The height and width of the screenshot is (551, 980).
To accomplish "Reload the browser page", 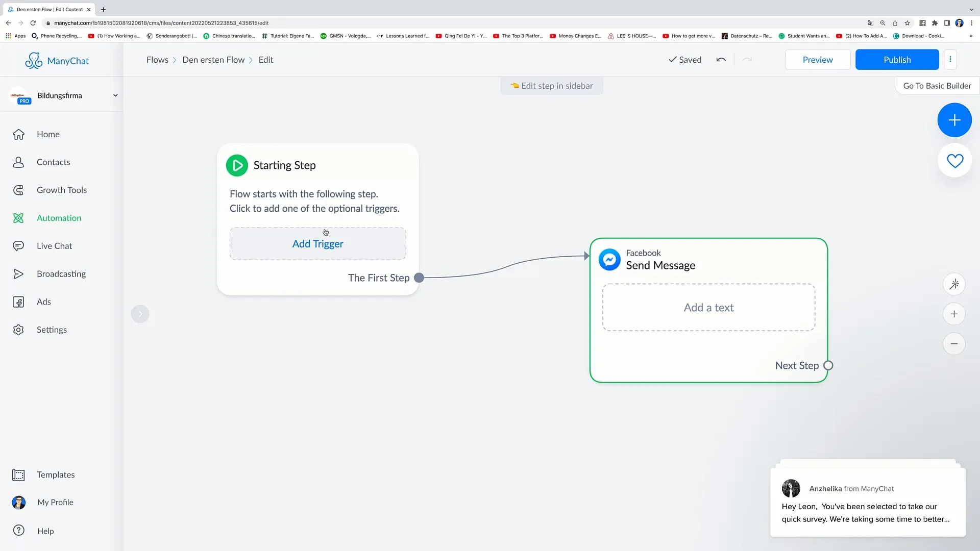I will point(33,23).
